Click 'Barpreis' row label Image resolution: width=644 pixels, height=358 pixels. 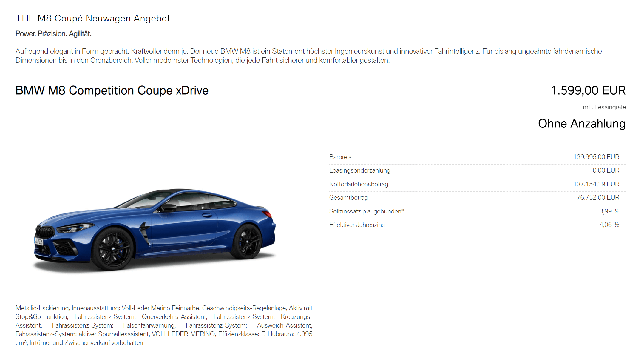click(x=340, y=157)
